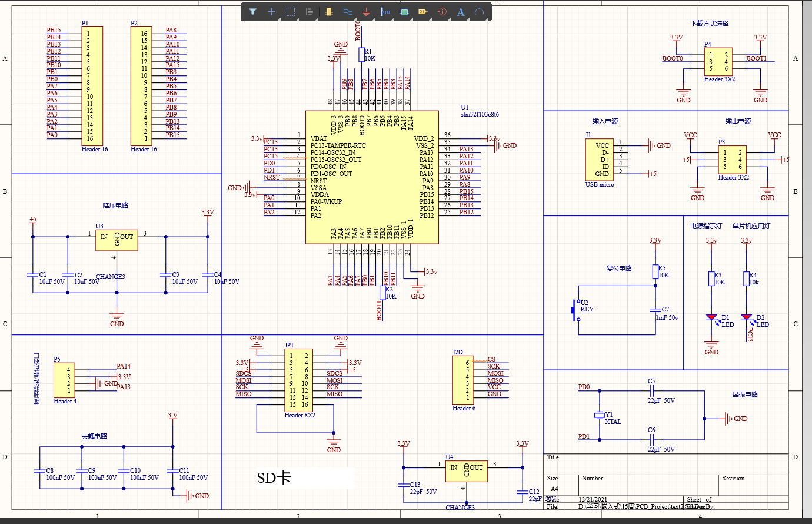Select the filter tool in the toolbar
Image resolution: width=812 pixels, height=524 pixels.
coord(253,12)
